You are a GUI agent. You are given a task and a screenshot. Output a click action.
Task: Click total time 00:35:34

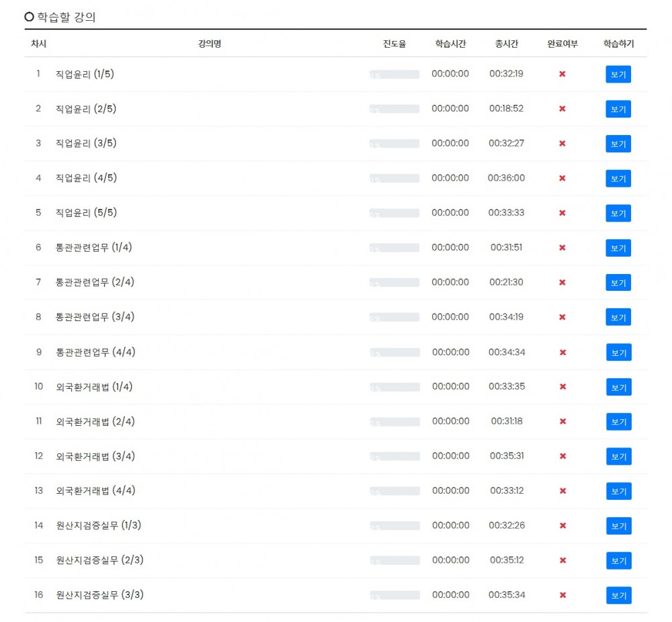point(507,594)
